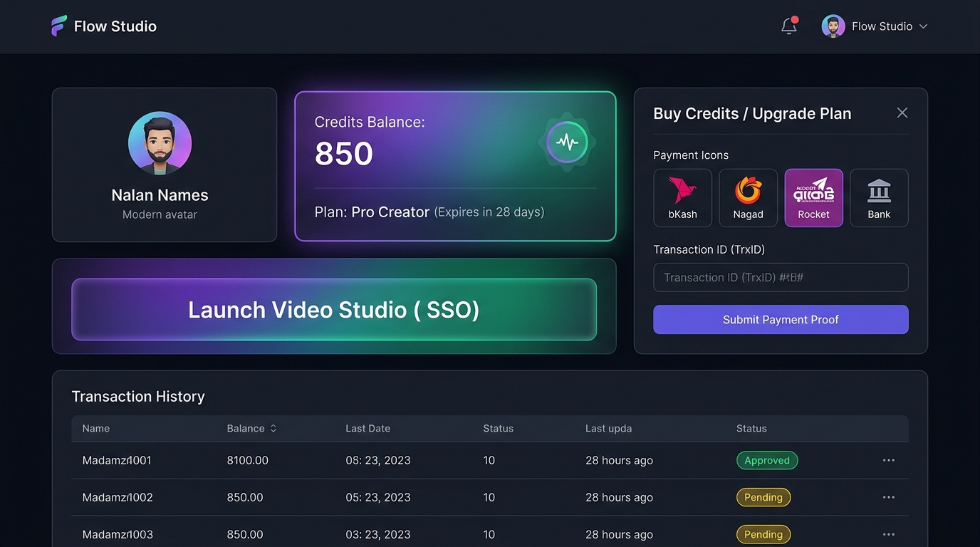Submit Payment Proof button
Screen dimensions: 980x547
(x=781, y=320)
